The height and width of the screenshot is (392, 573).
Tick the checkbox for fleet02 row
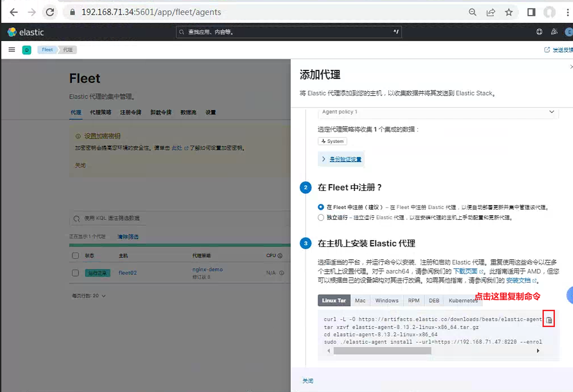click(75, 273)
